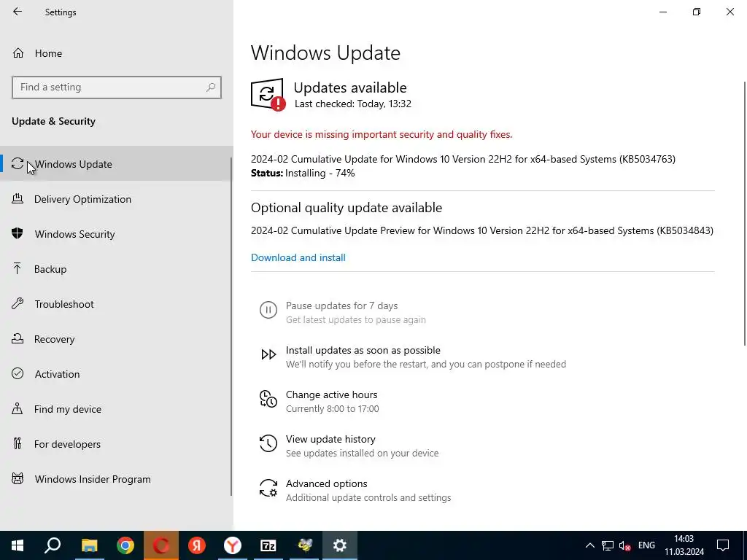The width and height of the screenshot is (747, 560).
Task: Click Install updates as soon as possible
Action: point(363,350)
